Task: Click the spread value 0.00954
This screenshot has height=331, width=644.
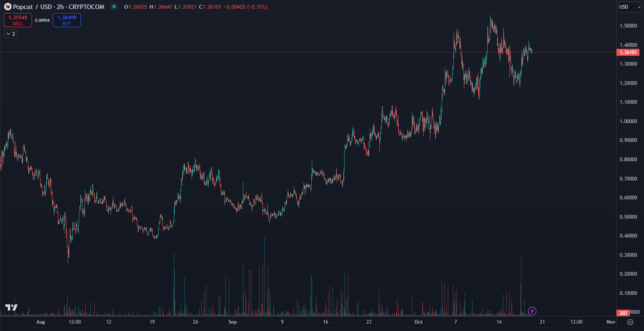Action: [42, 21]
